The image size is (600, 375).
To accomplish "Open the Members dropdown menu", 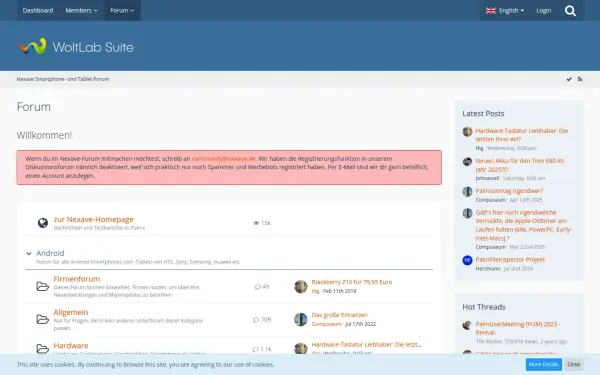I will pos(81,10).
